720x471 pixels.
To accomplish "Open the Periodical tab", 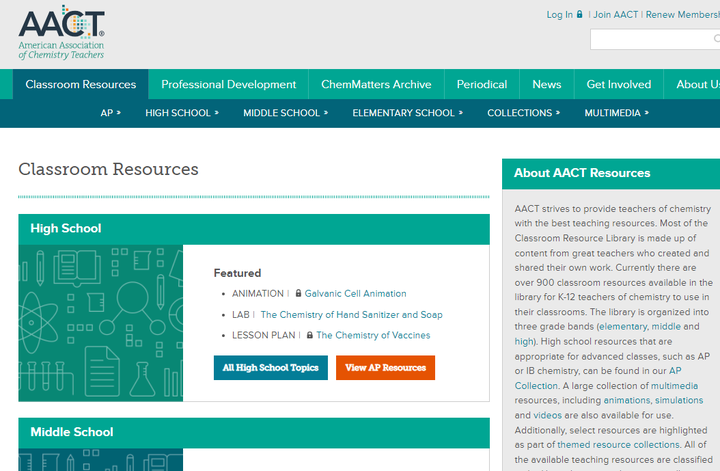I will [x=482, y=84].
